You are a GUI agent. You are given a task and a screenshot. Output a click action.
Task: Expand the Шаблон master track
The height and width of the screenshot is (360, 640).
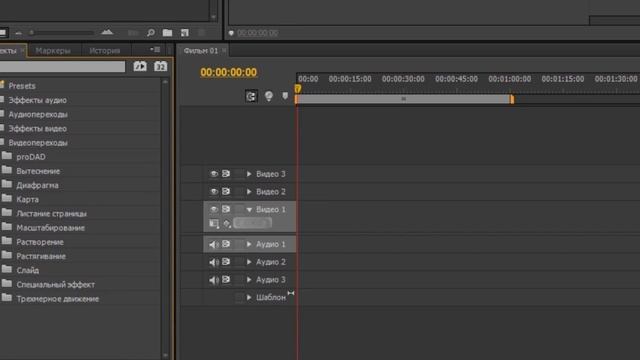[249, 298]
